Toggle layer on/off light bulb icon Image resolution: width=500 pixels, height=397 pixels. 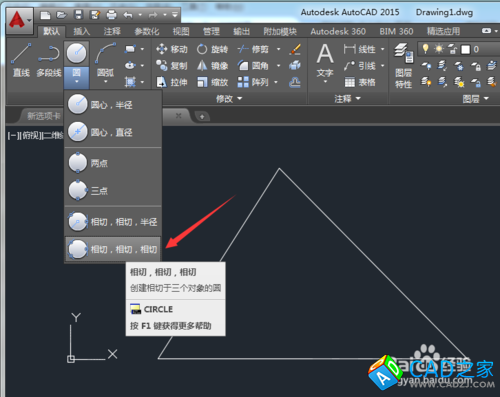(x=425, y=49)
